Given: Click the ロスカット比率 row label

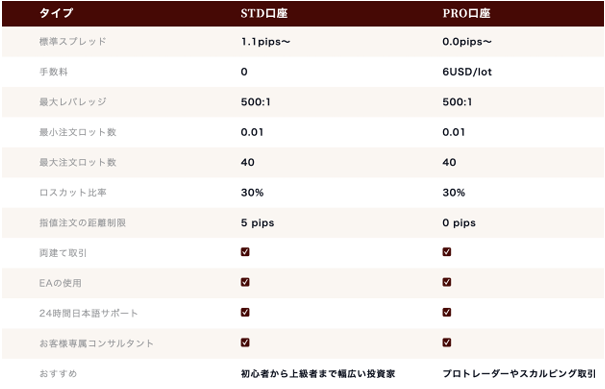Looking at the screenshot, I should (x=73, y=193).
